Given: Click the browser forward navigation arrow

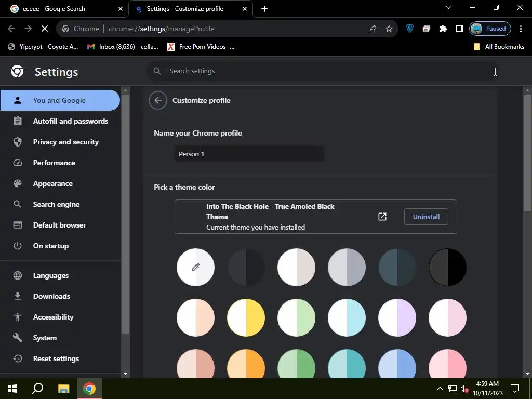Looking at the screenshot, I should (x=28, y=29).
